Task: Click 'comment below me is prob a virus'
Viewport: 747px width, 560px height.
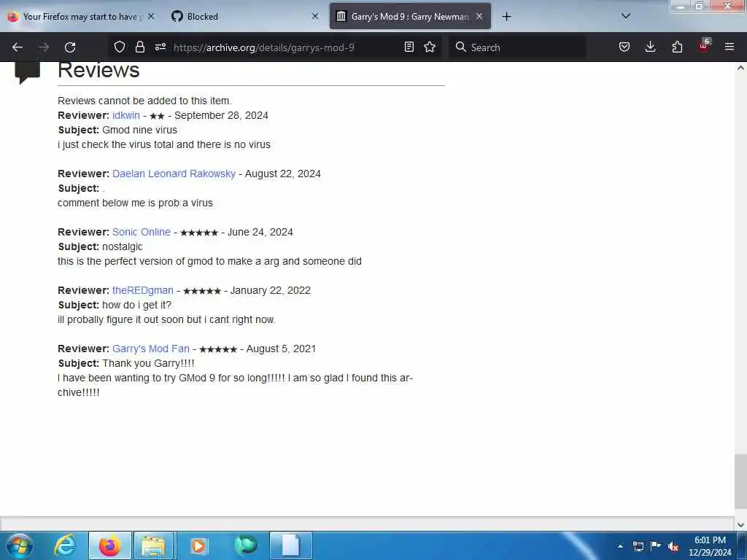Action: point(135,203)
